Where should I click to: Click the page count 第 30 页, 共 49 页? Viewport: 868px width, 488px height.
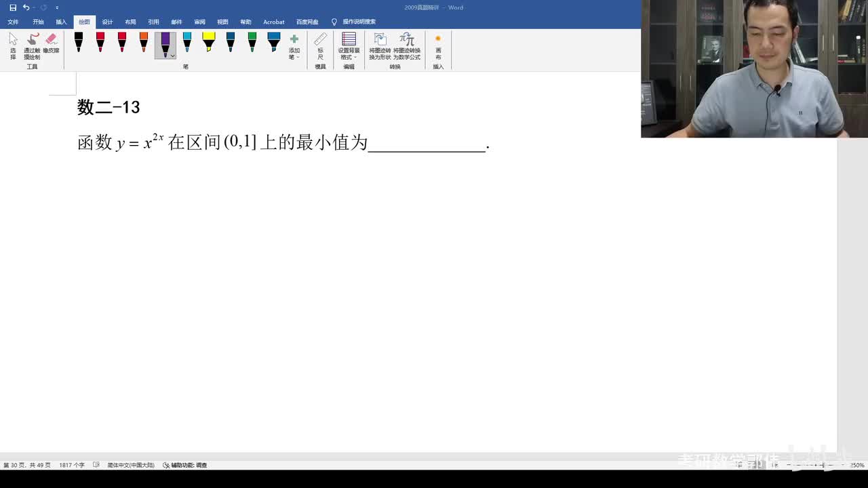[x=27, y=465]
